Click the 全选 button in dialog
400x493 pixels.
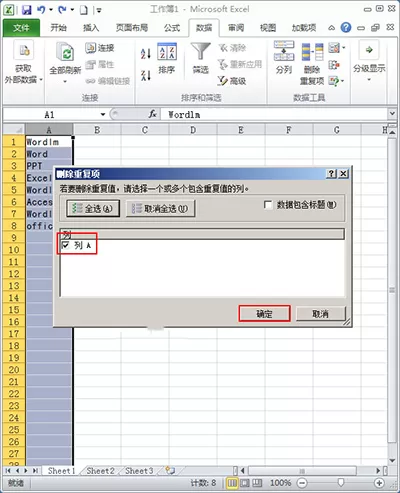[x=93, y=209]
